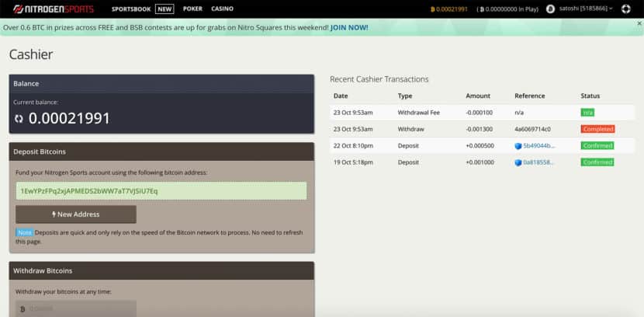Click the Recent Cashier Transactions heading
Viewport: 644px width, 317px height.
pos(379,79)
